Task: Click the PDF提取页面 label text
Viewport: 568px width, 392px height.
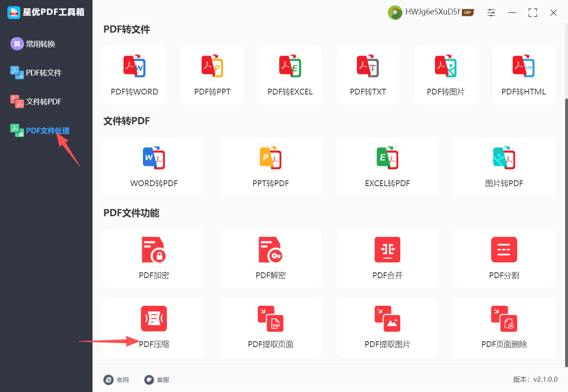Action: point(271,344)
